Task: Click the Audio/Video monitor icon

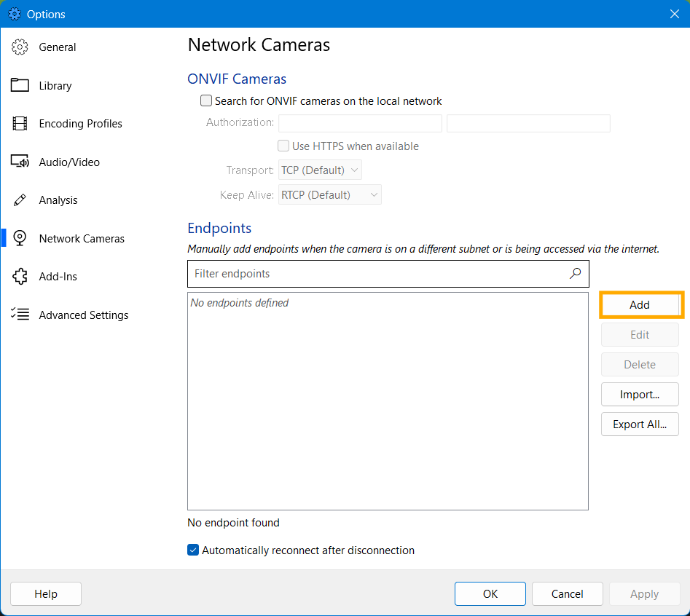Action: 20,162
